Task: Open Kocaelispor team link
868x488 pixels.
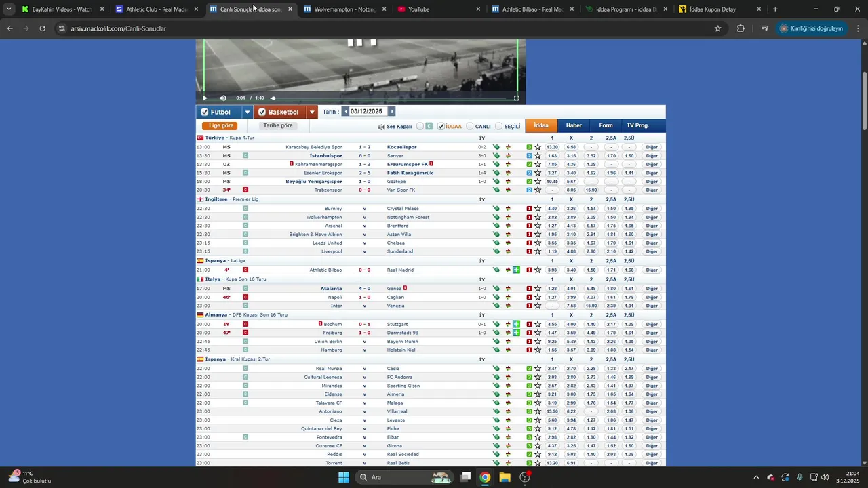Action: (x=402, y=147)
